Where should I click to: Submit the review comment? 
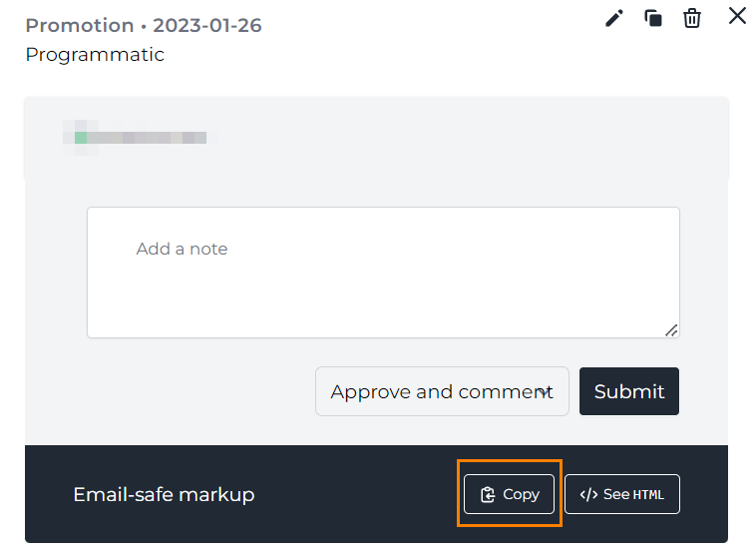629,391
